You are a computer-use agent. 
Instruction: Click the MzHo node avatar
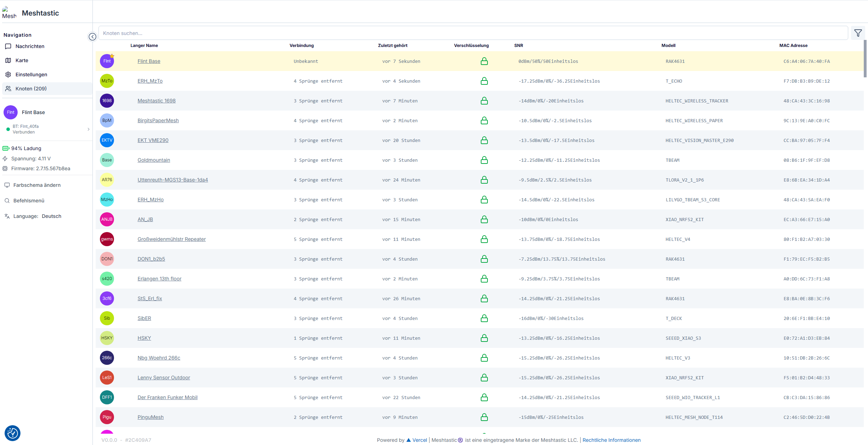click(x=107, y=200)
